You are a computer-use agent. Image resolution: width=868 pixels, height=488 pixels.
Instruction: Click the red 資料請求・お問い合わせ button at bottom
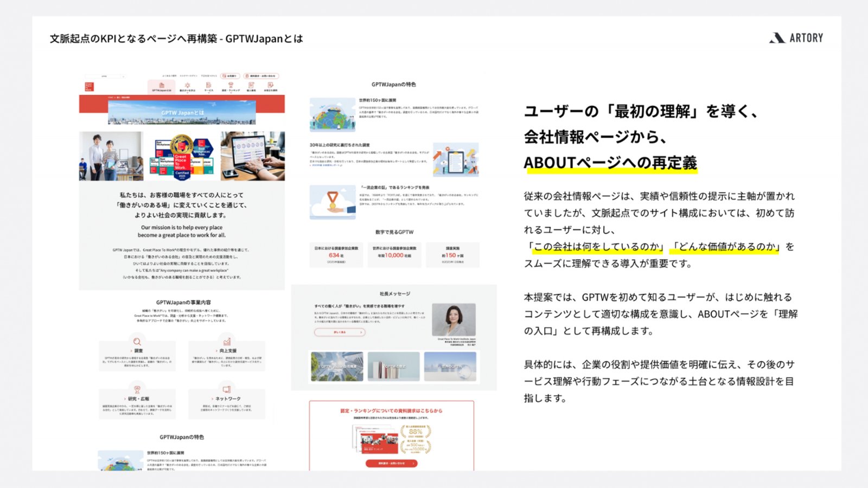(x=391, y=463)
